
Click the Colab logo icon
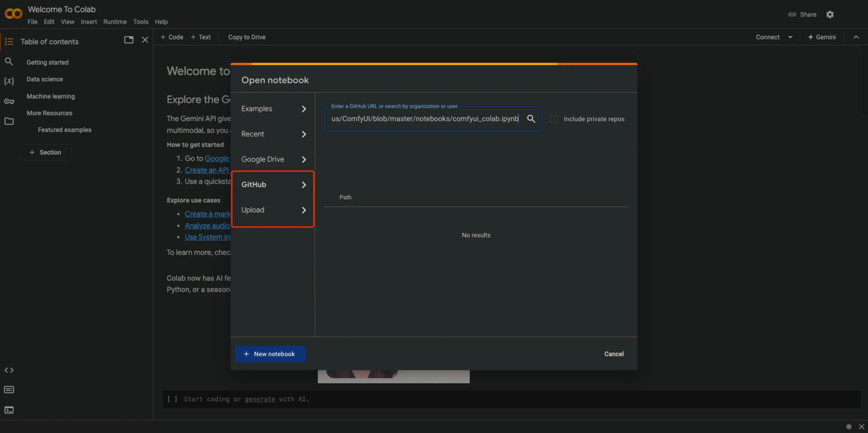pos(13,14)
